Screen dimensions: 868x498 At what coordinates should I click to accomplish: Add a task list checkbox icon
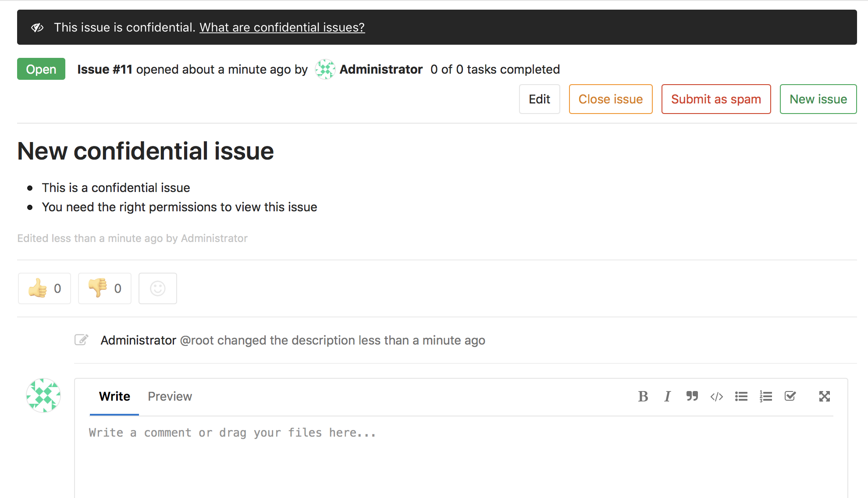coord(790,396)
